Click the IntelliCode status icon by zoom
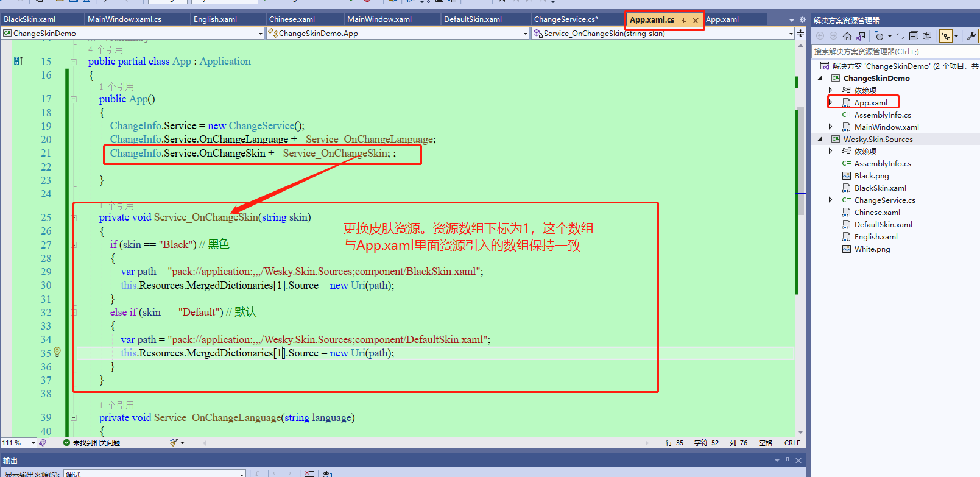 tap(43, 443)
